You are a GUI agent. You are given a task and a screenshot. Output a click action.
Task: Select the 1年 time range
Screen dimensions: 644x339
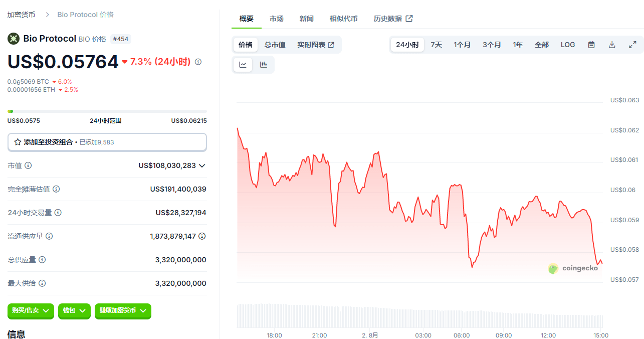point(518,45)
